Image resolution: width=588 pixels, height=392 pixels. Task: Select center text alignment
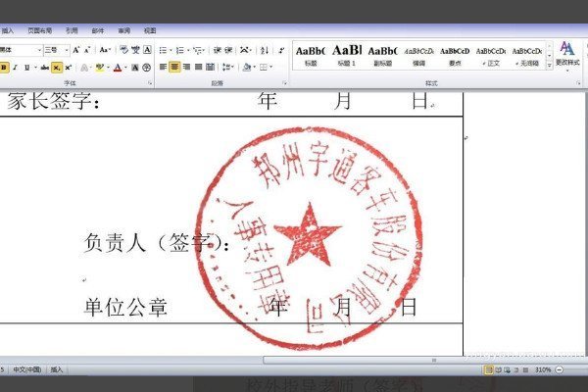pos(174,68)
